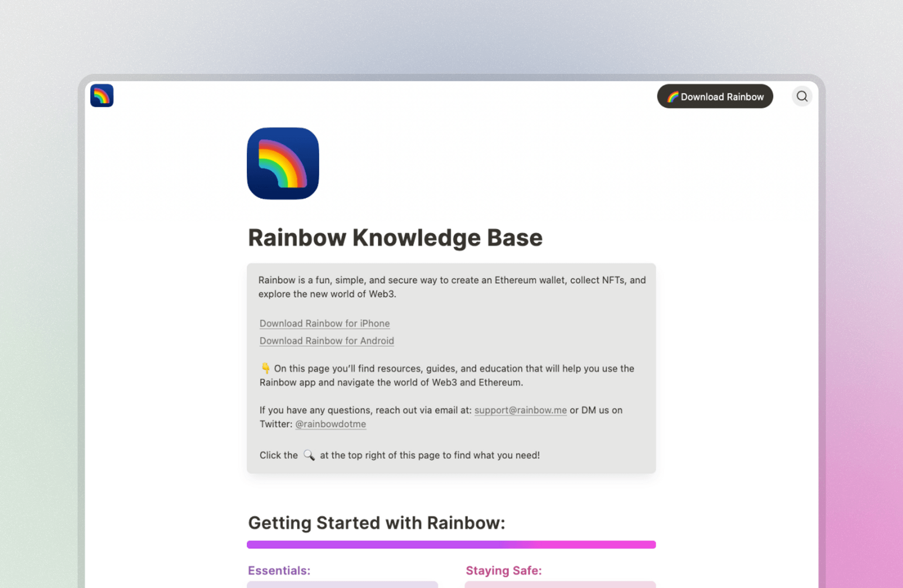
Task: Open the search magnifier icon
Action: point(802,96)
